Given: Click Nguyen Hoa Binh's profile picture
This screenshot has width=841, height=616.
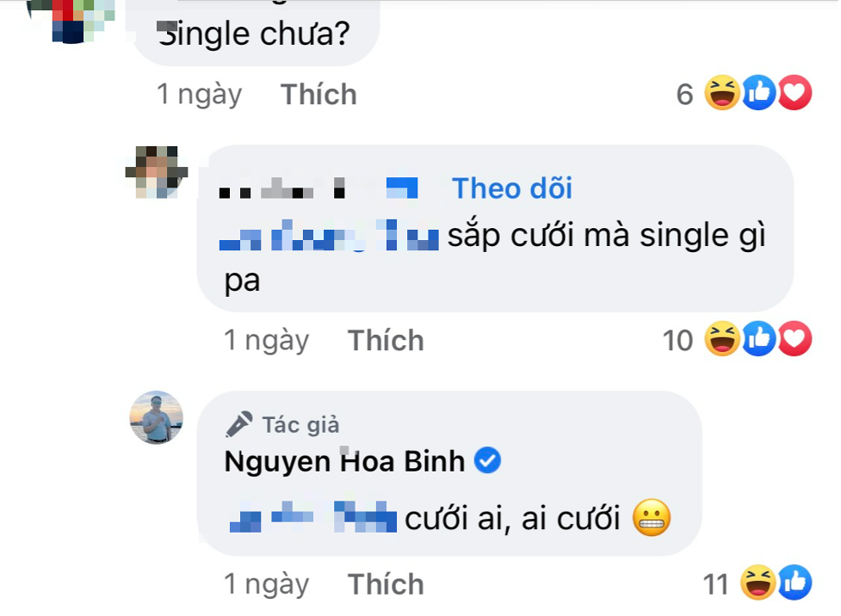Looking at the screenshot, I should 158,419.
